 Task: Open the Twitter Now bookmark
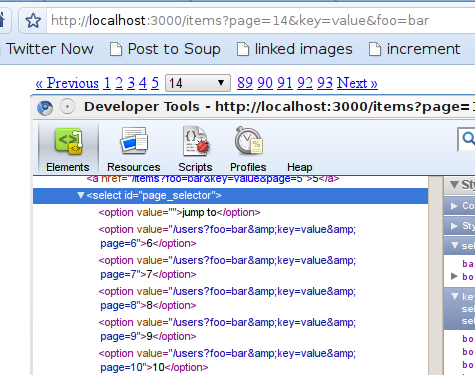pos(50,49)
